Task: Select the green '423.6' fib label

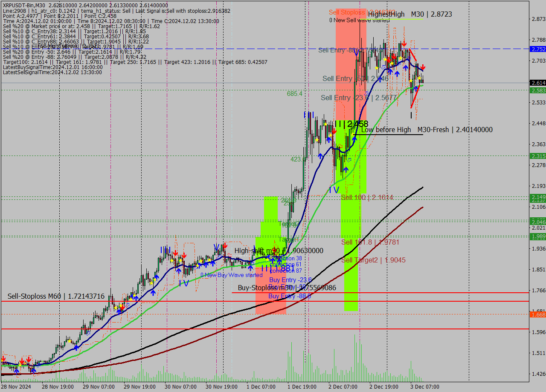Action: coord(298,159)
